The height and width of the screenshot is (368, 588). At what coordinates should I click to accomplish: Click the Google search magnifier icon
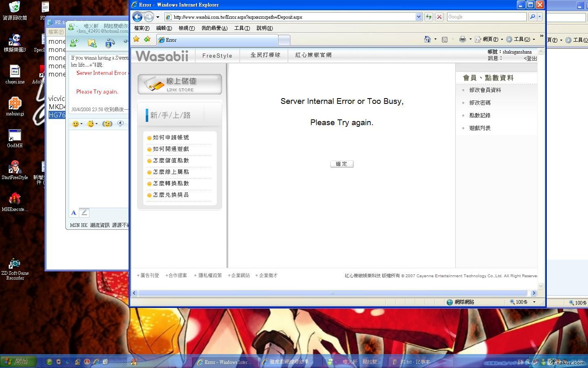(x=532, y=17)
